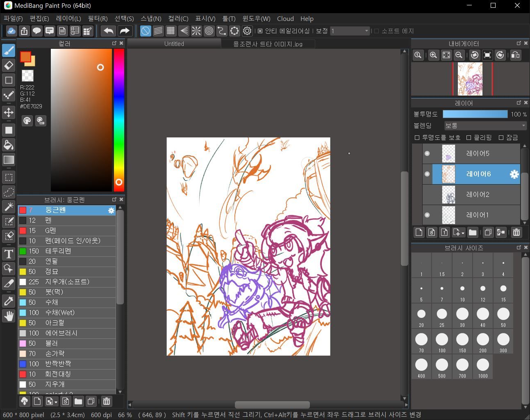Show 레이어2 visibility
The height and width of the screenshot is (420, 530).
(427, 194)
